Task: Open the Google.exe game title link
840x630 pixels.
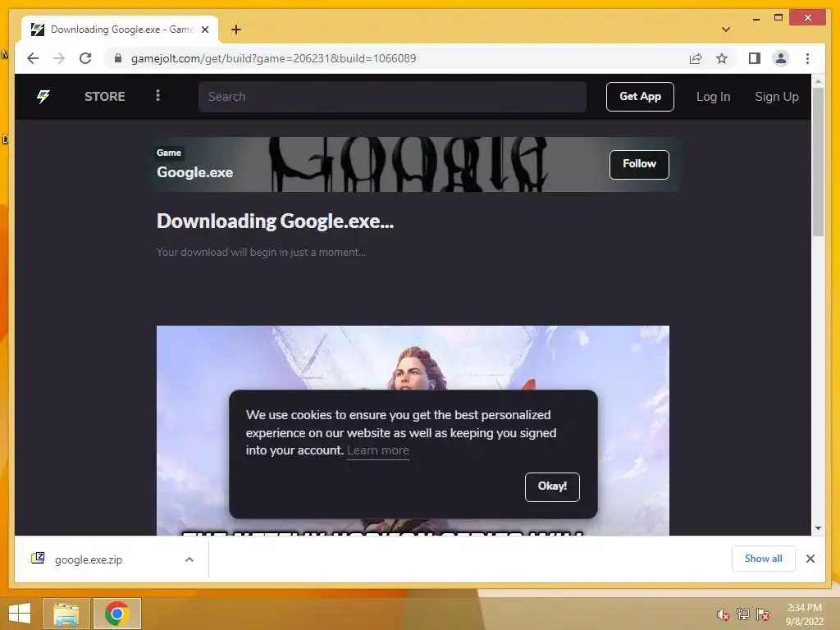Action: pos(194,172)
